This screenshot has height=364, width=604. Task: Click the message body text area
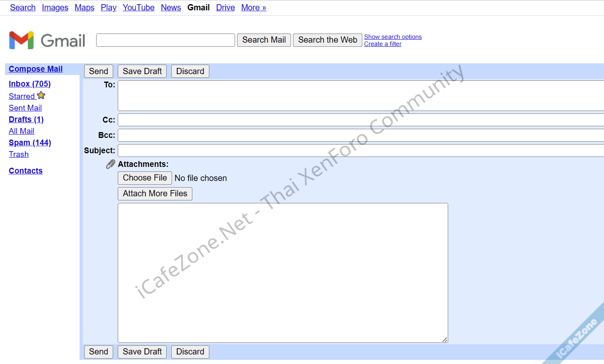click(283, 272)
